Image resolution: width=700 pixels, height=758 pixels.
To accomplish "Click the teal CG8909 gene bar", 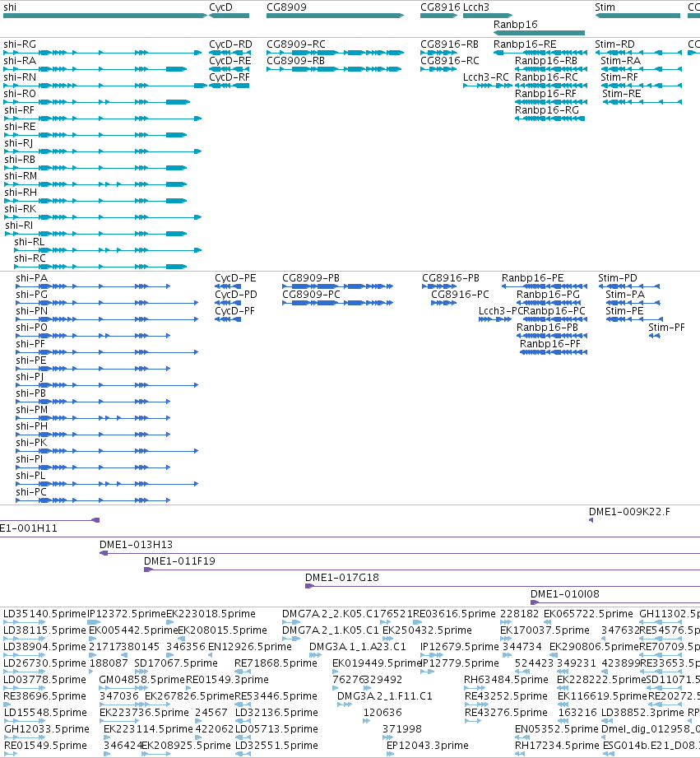I will 335,16.
